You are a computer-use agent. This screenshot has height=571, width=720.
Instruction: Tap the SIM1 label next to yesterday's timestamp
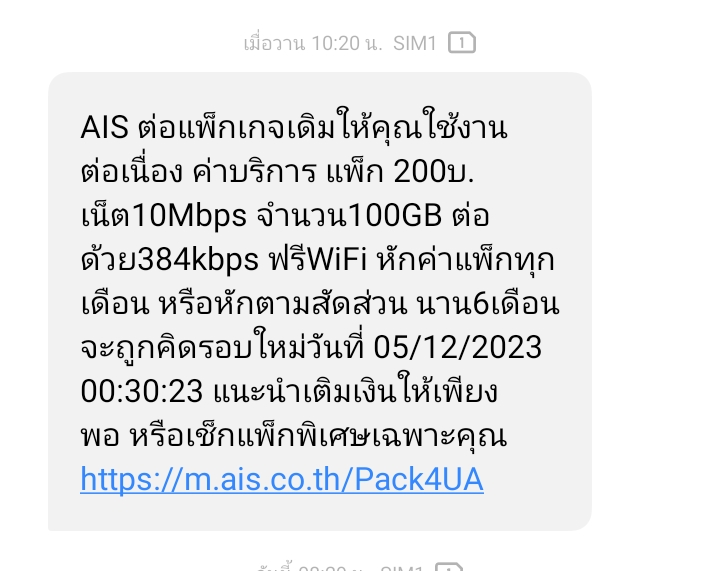(415, 44)
